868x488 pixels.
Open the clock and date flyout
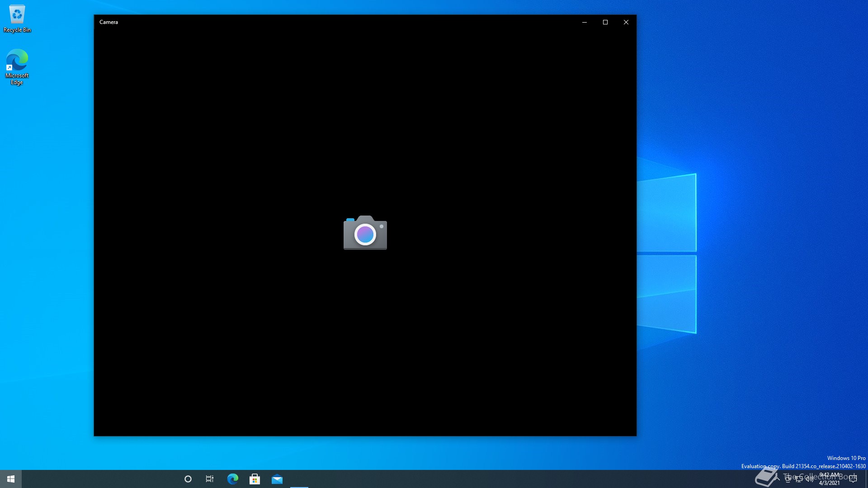[829, 479]
